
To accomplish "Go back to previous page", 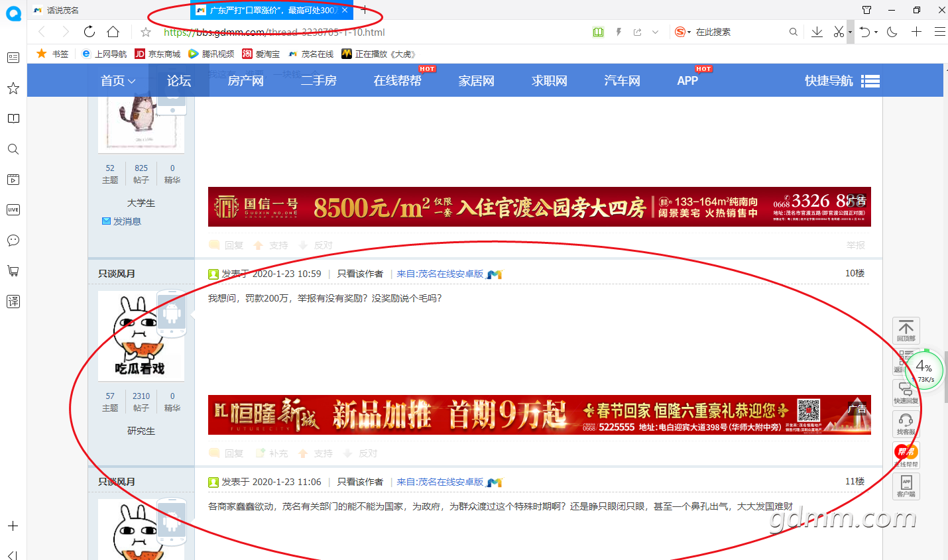I will (x=42, y=32).
